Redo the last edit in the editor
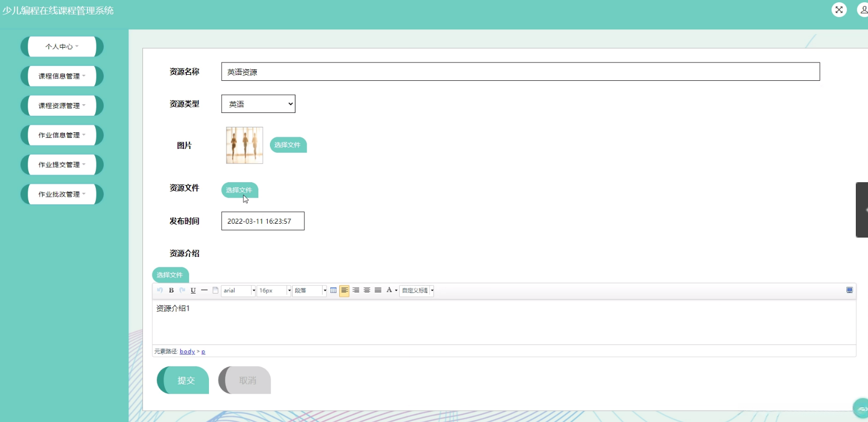868x422 pixels. coord(182,290)
